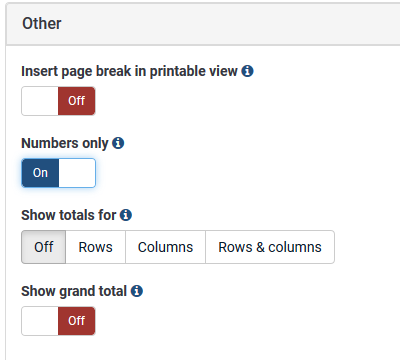Click blank side of page break switch
Viewport: 400px width, 360px height.
tap(40, 101)
